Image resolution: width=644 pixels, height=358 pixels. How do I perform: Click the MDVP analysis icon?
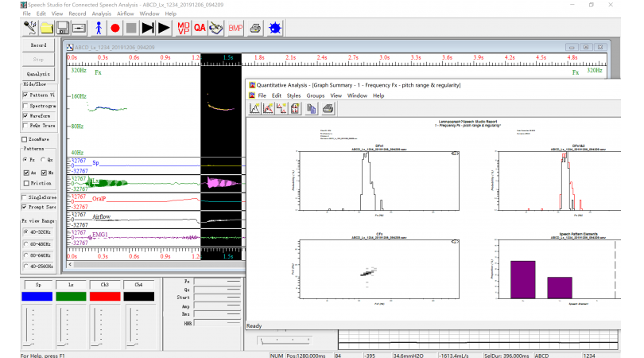click(x=184, y=28)
